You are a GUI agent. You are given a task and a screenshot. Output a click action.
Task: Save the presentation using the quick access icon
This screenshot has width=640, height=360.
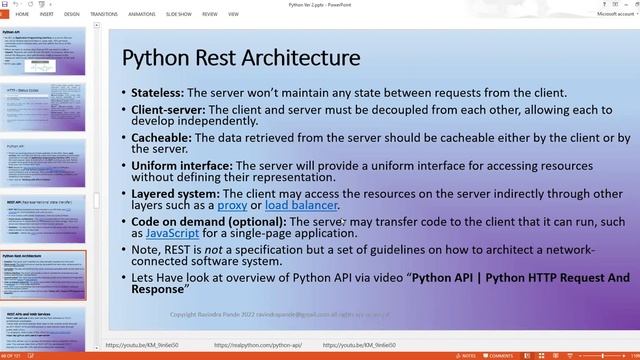point(5,4)
